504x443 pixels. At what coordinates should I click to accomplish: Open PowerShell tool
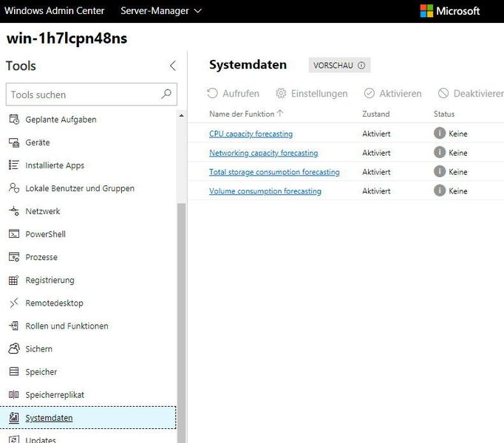[x=45, y=234]
